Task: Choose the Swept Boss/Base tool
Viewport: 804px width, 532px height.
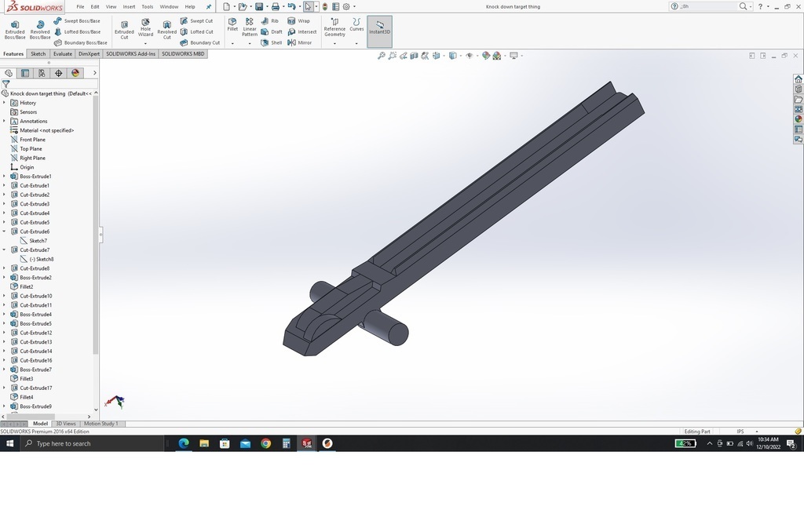Action: click(x=77, y=21)
